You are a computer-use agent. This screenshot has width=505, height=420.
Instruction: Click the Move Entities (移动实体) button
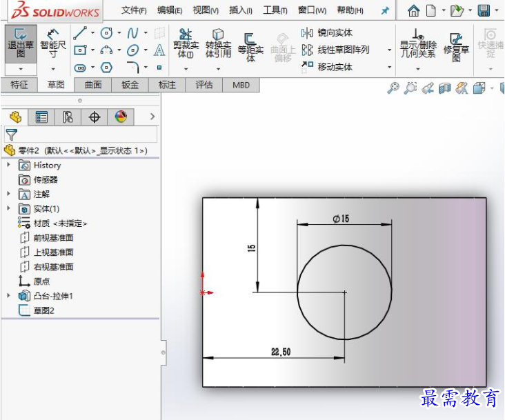pos(326,67)
